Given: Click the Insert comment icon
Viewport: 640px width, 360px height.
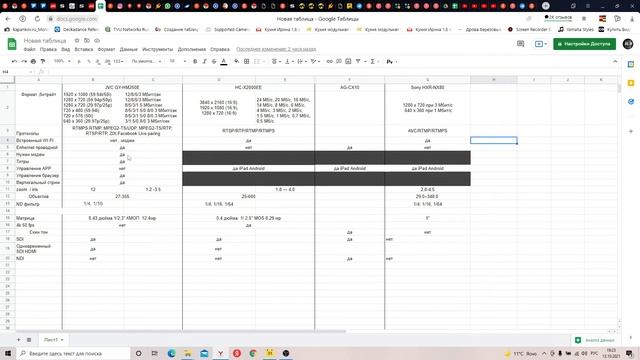Looking at the screenshot, I should (x=339, y=62).
